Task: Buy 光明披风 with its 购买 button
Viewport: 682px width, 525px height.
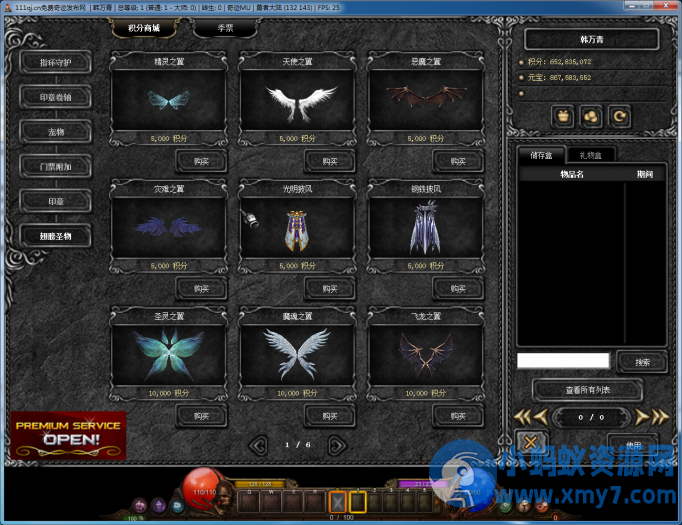Action: 330,289
